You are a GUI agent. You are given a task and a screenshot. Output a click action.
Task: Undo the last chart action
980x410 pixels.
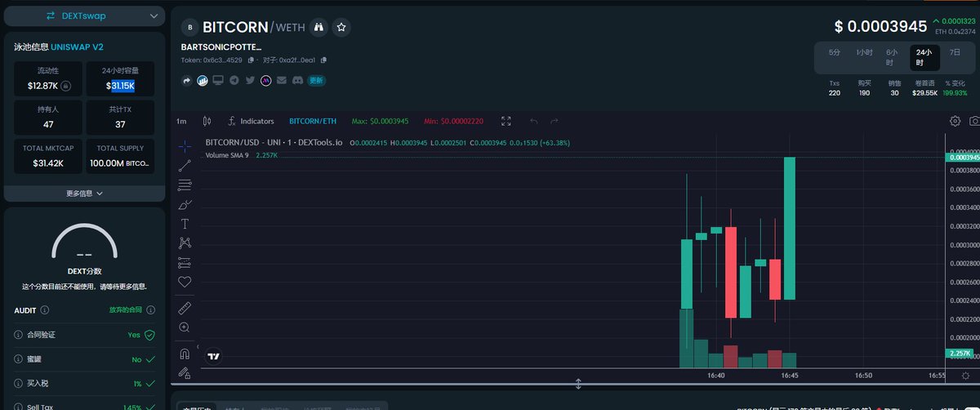coord(534,121)
